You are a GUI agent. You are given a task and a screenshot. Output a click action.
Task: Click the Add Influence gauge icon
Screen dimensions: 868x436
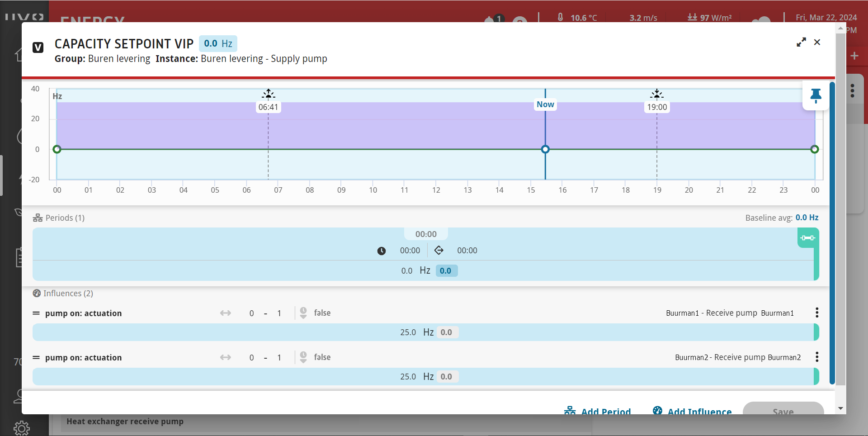pyautogui.click(x=657, y=410)
